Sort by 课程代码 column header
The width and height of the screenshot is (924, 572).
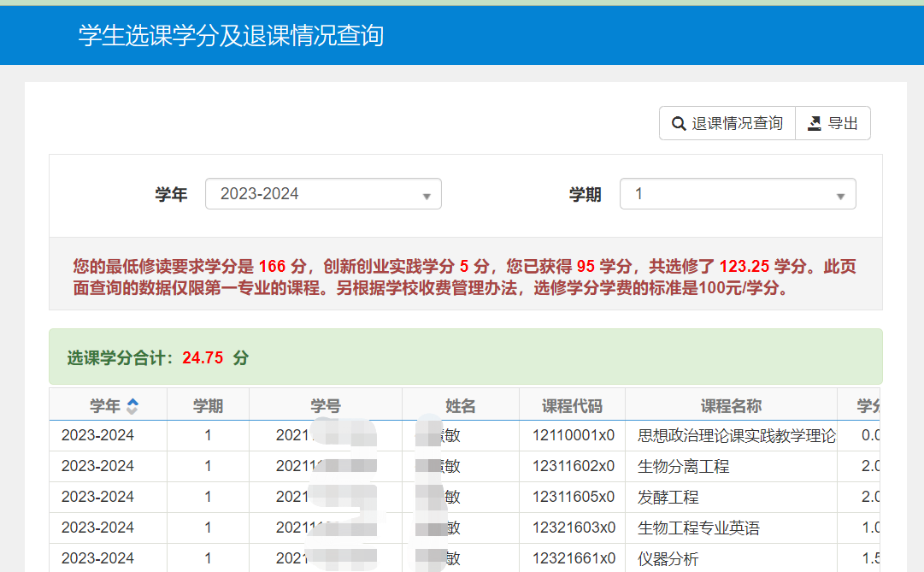(572, 406)
